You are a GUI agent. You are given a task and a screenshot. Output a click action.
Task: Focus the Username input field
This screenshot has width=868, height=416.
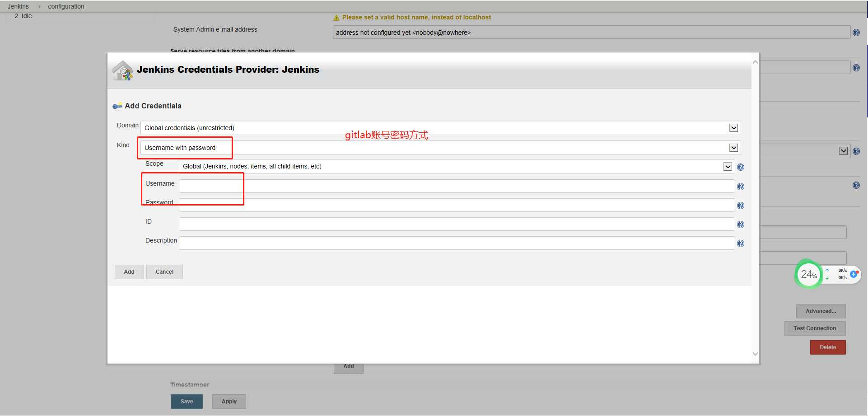(457, 186)
